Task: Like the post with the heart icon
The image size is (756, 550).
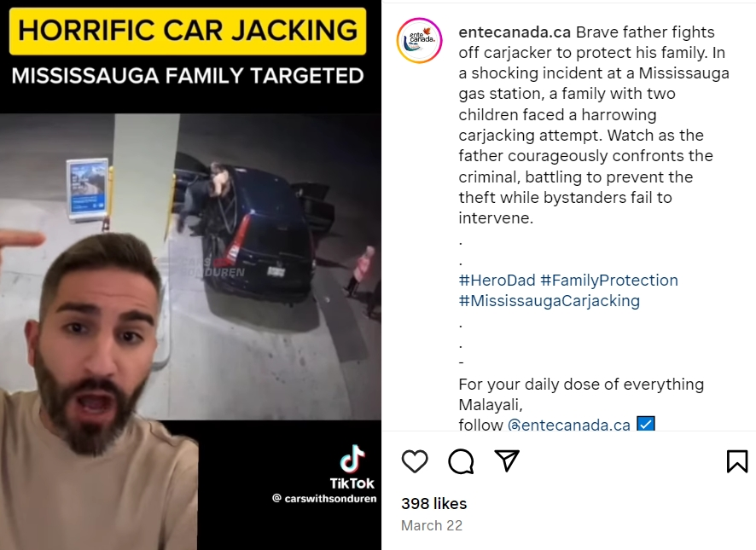Action: (415, 461)
